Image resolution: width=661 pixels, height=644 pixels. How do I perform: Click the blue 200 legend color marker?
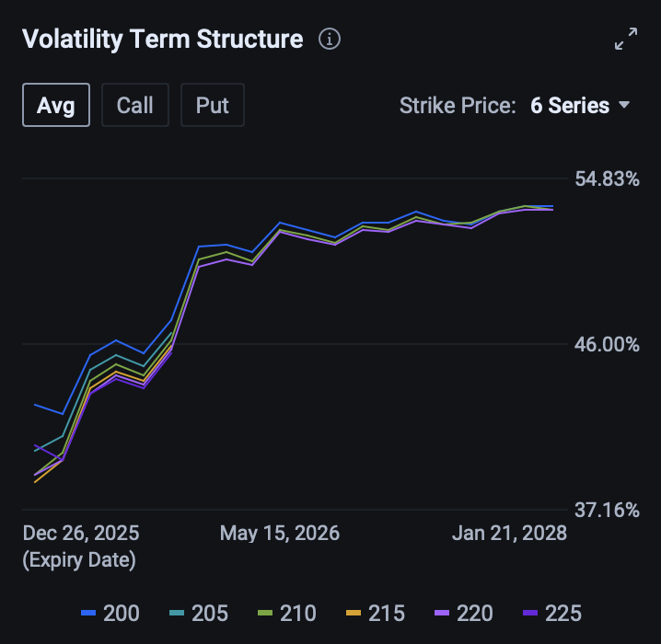(88, 614)
